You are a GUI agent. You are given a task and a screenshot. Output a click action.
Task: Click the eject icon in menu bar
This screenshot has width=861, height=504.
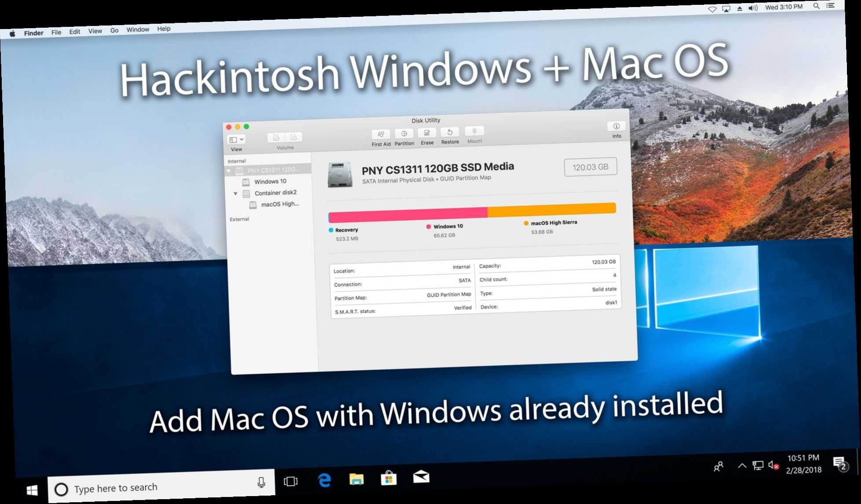click(740, 8)
